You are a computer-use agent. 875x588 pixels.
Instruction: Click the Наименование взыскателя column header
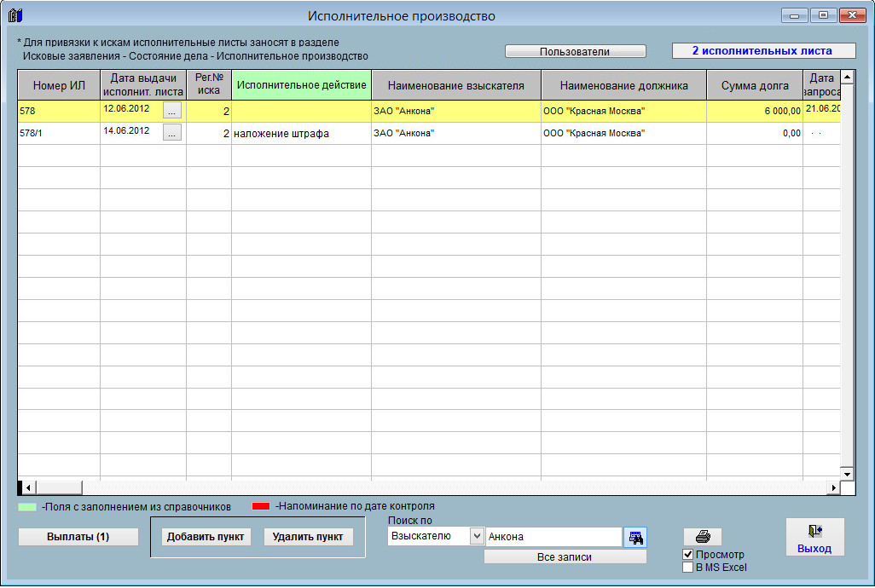click(456, 85)
